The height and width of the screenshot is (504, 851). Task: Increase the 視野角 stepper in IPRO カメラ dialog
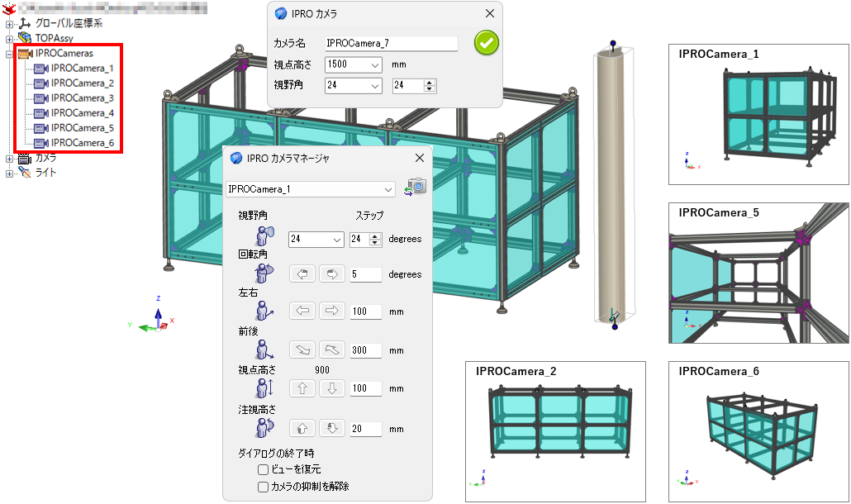point(430,83)
